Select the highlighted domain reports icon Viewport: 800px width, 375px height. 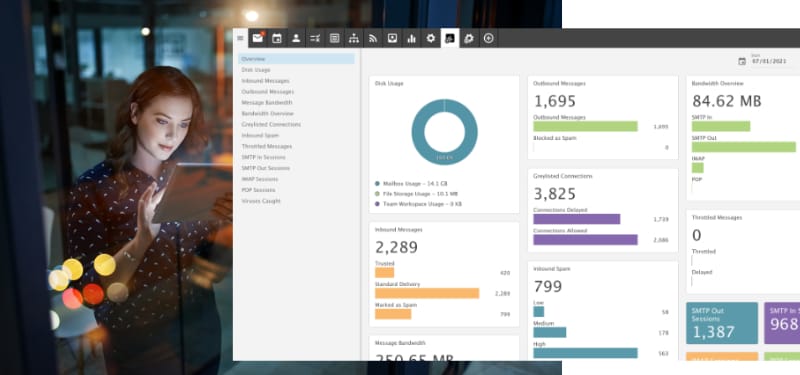click(x=449, y=38)
